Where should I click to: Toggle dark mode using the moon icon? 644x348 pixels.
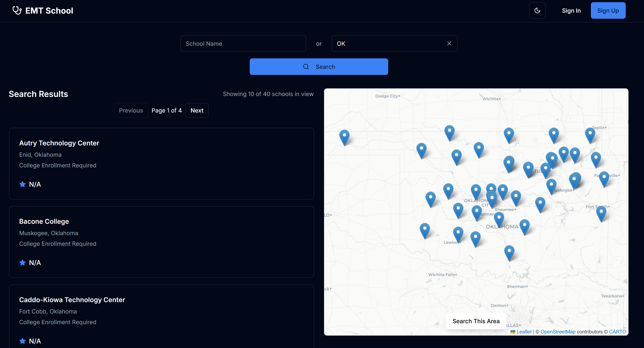pyautogui.click(x=537, y=10)
